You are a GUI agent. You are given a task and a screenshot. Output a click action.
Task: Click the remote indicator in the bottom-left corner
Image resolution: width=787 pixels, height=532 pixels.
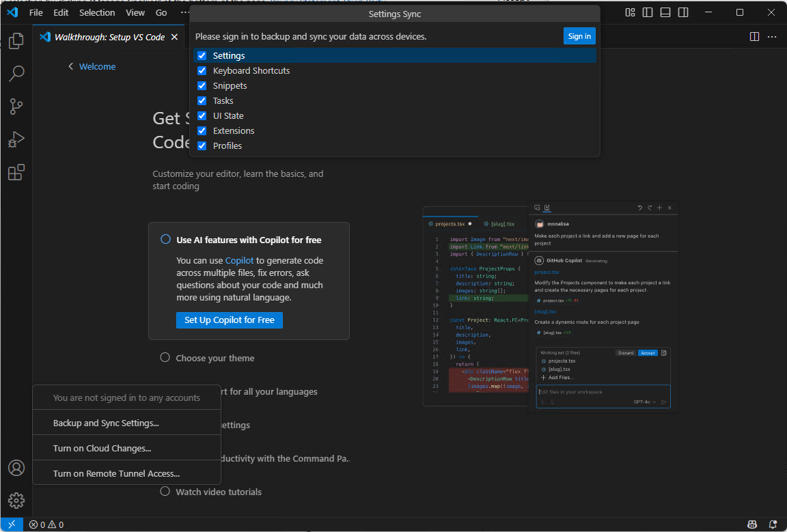pyautogui.click(x=11, y=524)
